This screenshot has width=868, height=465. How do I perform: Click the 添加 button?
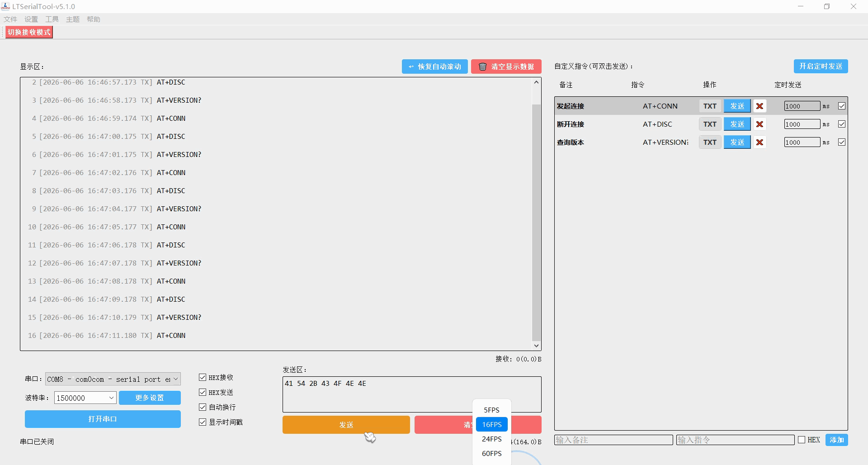pos(836,440)
